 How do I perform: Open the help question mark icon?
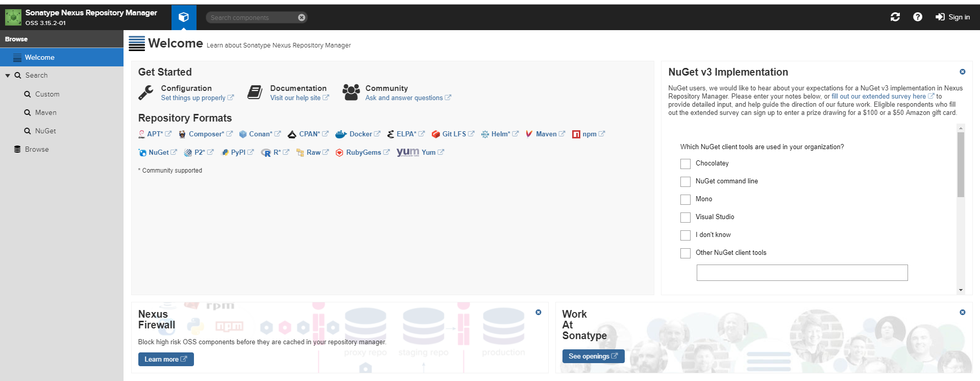click(x=918, y=17)
